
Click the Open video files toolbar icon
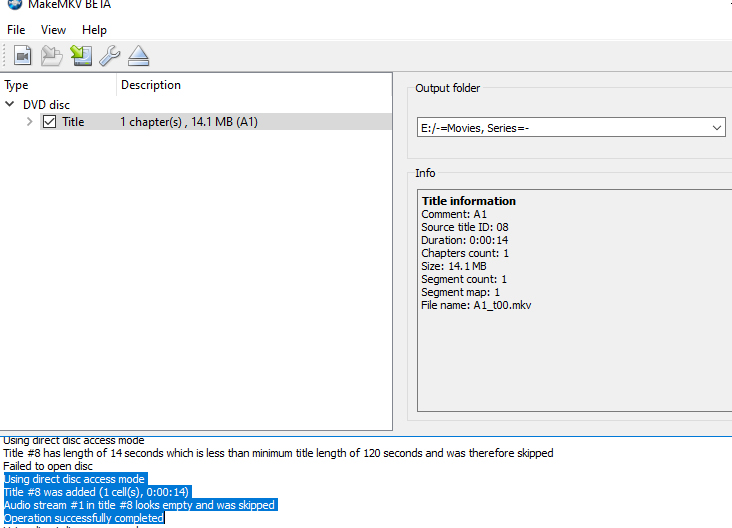pos(22,56)
